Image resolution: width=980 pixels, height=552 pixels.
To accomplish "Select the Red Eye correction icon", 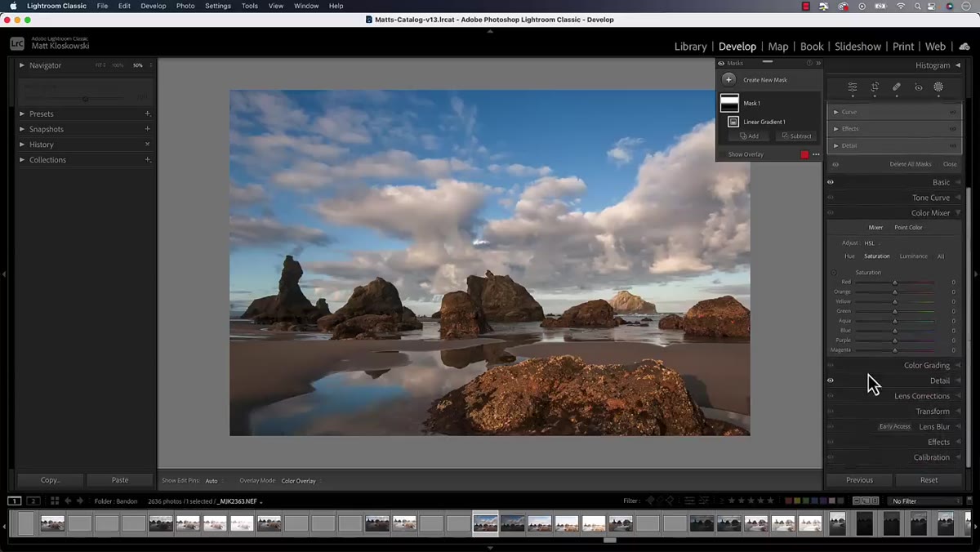I will 918,87.
